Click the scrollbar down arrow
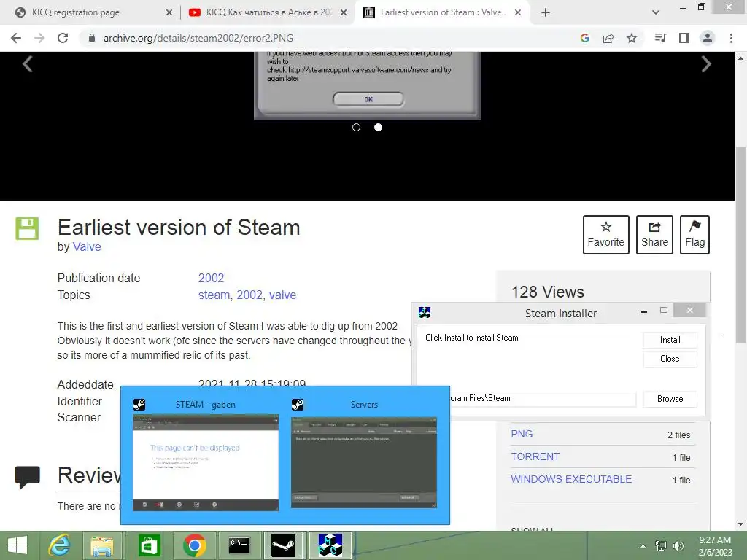The image size is (747, 560). coord(741,524)
